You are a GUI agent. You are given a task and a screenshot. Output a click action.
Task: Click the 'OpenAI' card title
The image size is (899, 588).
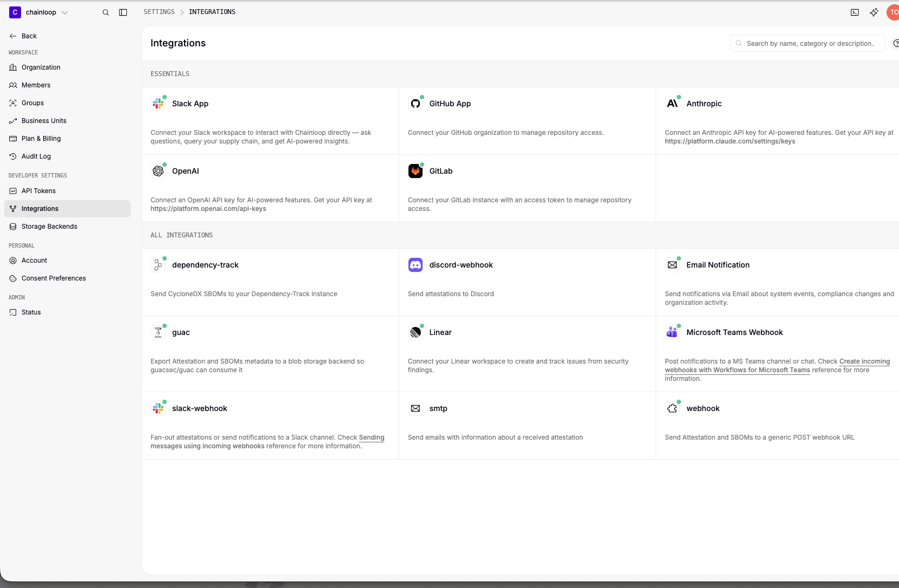[186, 171]
